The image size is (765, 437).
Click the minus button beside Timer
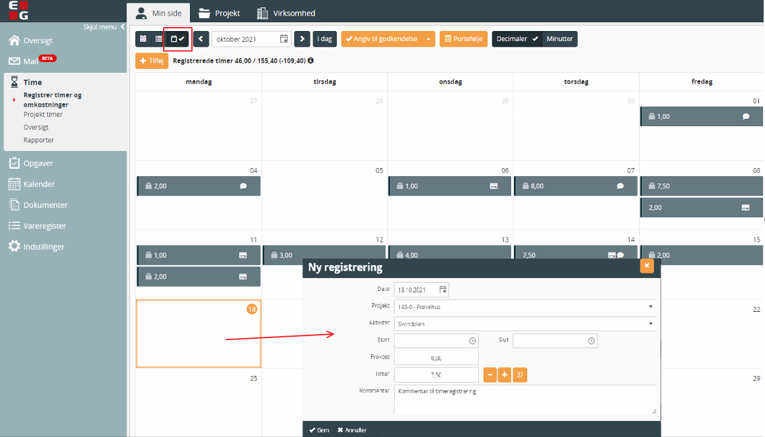490,374
